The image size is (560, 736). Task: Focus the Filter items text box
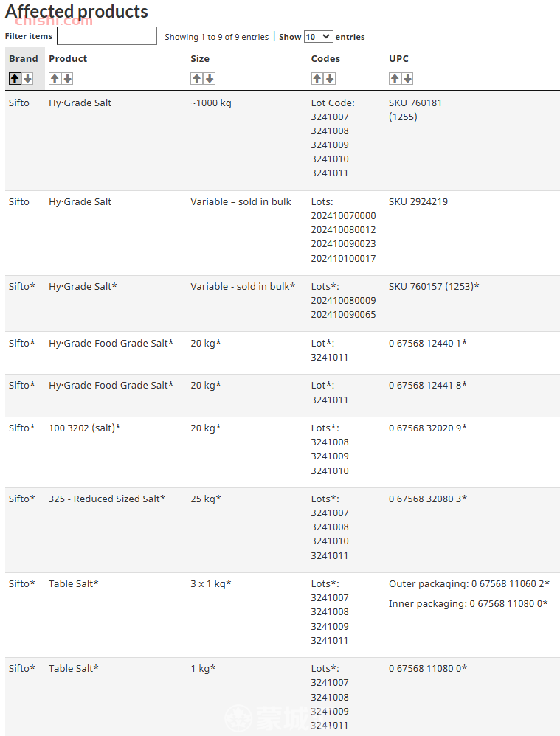point(107,35)
